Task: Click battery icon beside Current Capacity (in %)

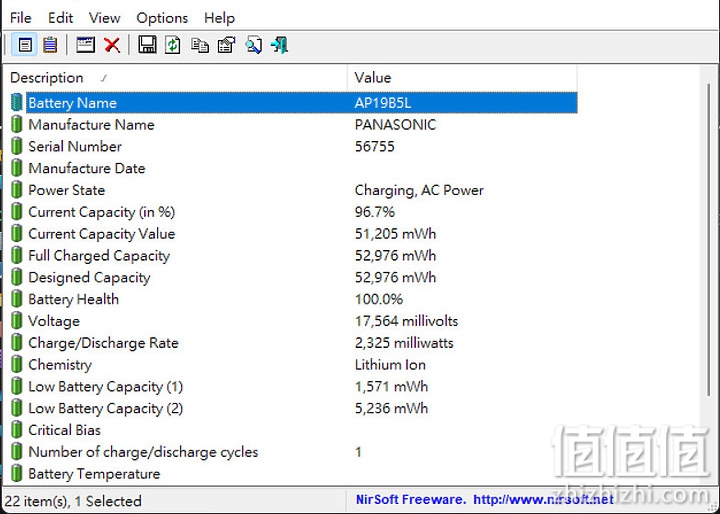Action: coord(17,212)
